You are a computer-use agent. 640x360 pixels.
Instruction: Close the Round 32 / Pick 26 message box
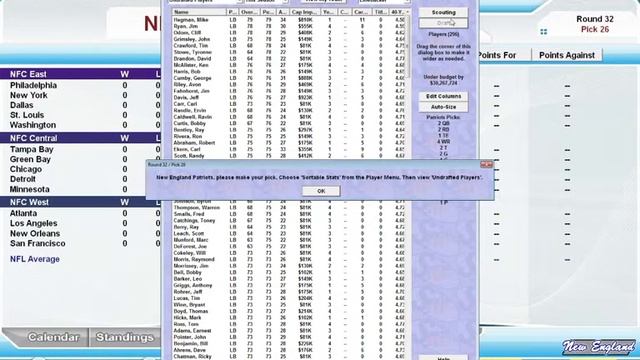(x=486, y=164)
